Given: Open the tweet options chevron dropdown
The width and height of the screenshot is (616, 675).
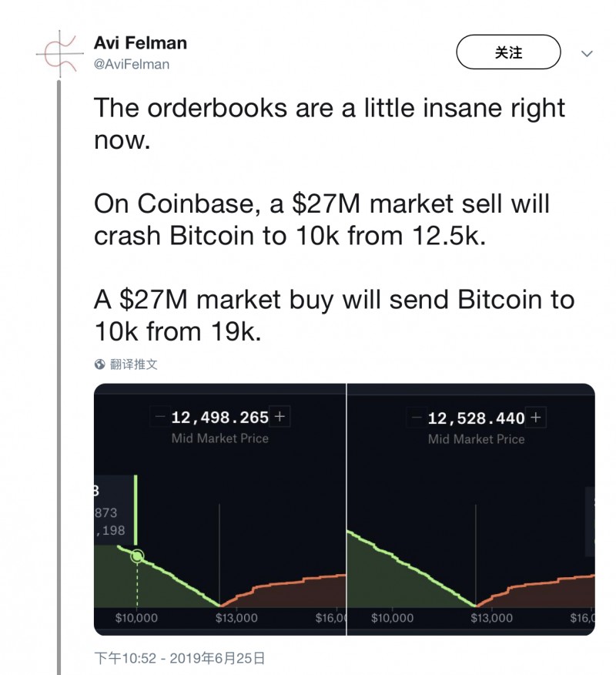Looking at the screenshot, I should click(588, 54).
